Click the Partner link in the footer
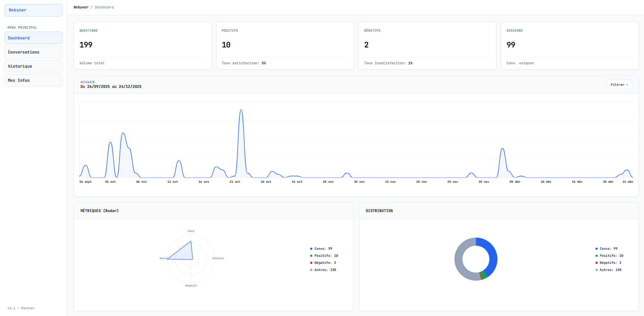The height and width of the screenshot is (316, 644). click(x=28, y=308)
